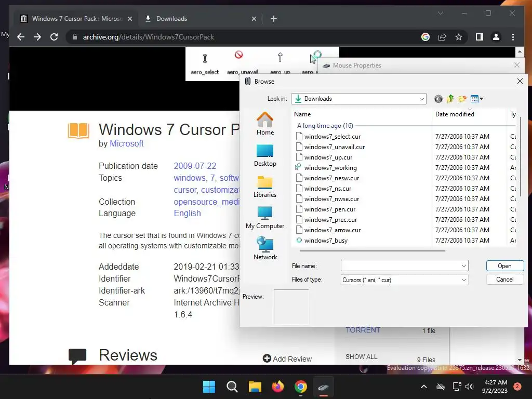The height and width of the screenshot is (399, 532).
Task: Close the Downloads browser tab
Action: pos(254,19)
